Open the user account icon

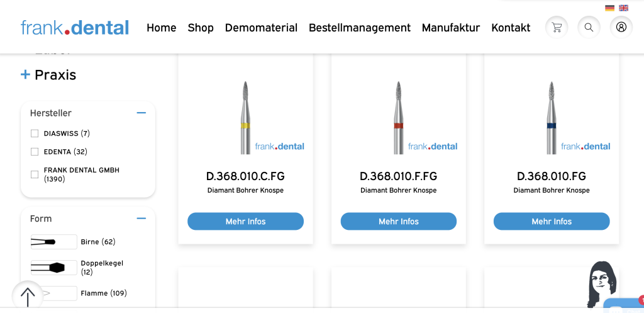pos(621,28)
